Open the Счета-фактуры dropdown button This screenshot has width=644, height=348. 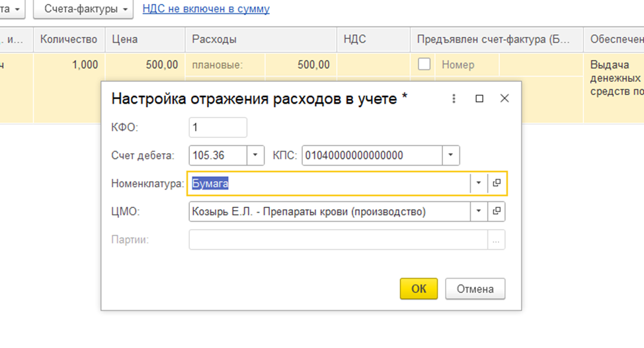coord(83,9)
